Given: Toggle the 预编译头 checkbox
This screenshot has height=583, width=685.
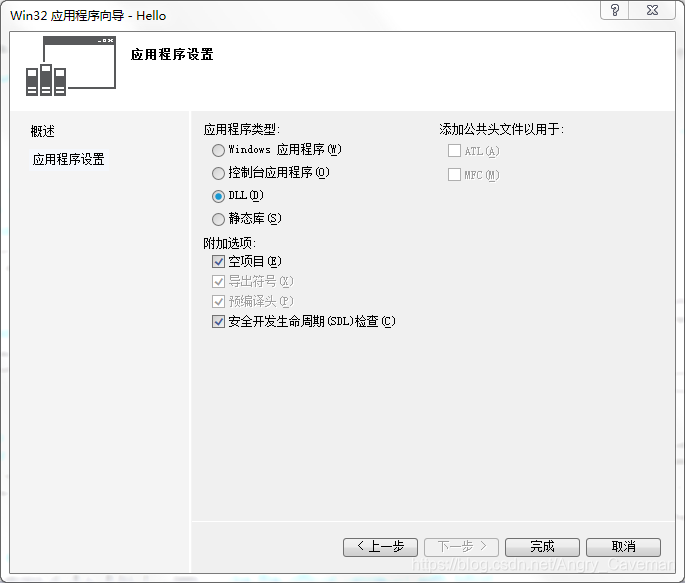Looking at the screenshot, I should click(218, 301).
